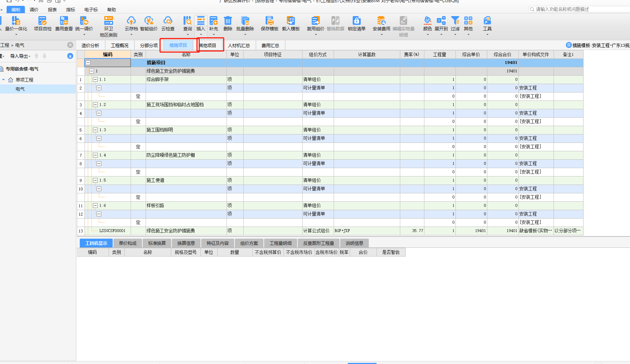Collapse the 单项工程 tree node
The width and height of the screenshot is (630, 364).
coord(4,80)
